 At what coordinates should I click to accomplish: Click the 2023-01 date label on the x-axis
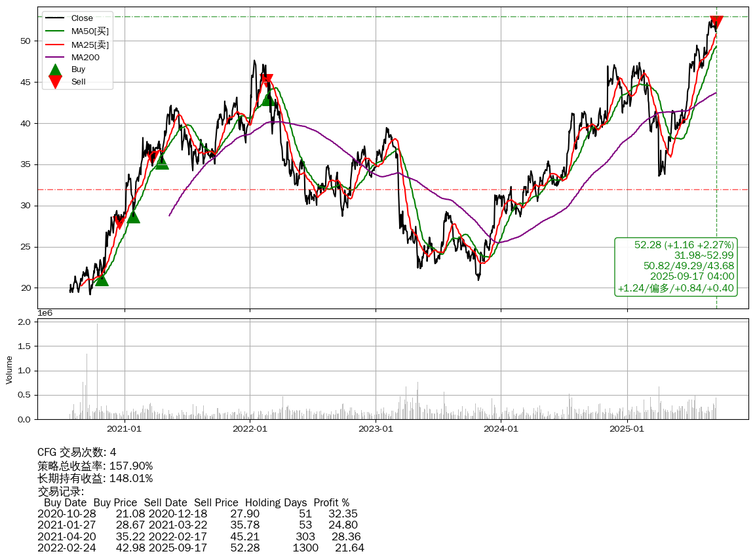point(376,429)
